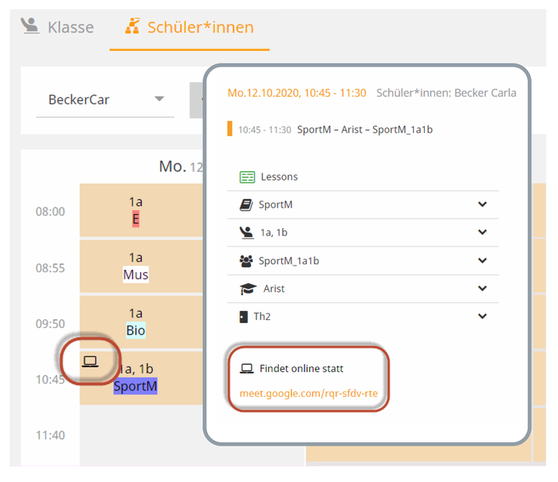The height and width of the screenshot is (482, 558).
Task: Click the laptop icon on the SportM lesson
Action: [x=90, y=361]
